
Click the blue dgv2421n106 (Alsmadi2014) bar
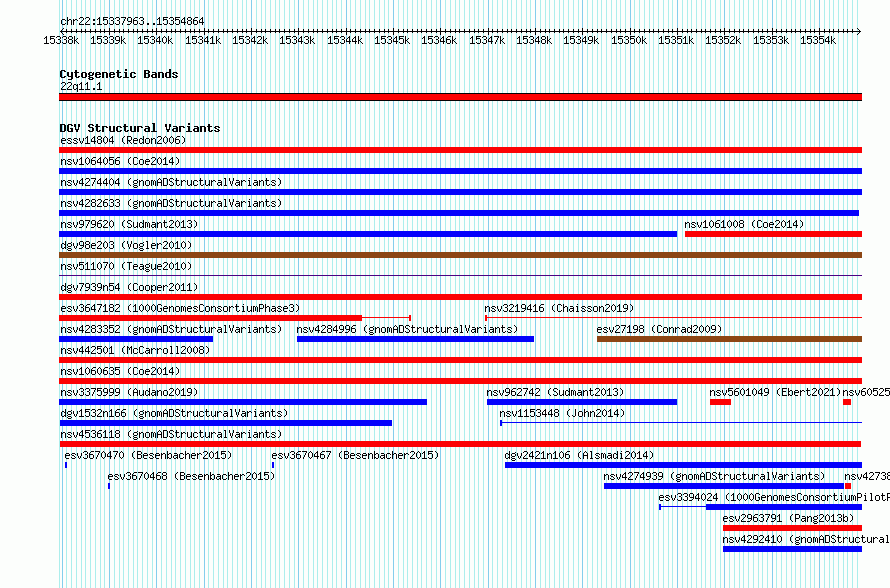683,465
